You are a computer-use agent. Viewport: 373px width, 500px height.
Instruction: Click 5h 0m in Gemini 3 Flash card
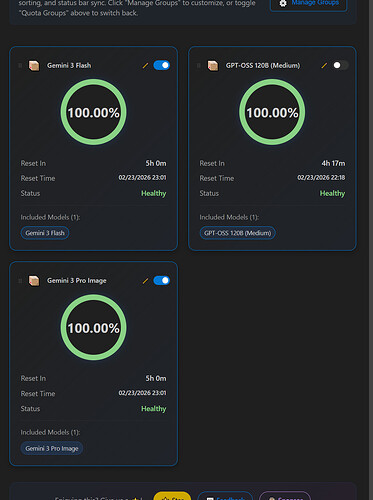[156, 163]
